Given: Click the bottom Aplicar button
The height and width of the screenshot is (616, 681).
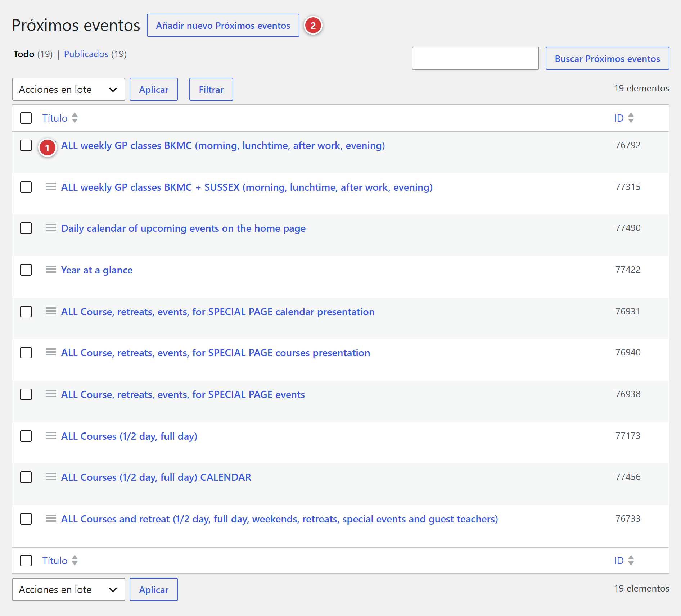Looking at the screenshot, I should pos(154,589).
